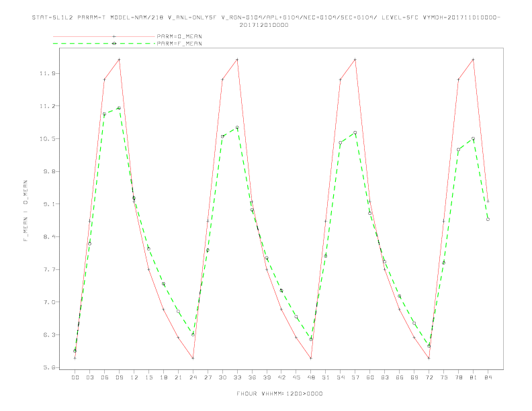Click the 9.1 y-axis tick label

pos(49,204)
